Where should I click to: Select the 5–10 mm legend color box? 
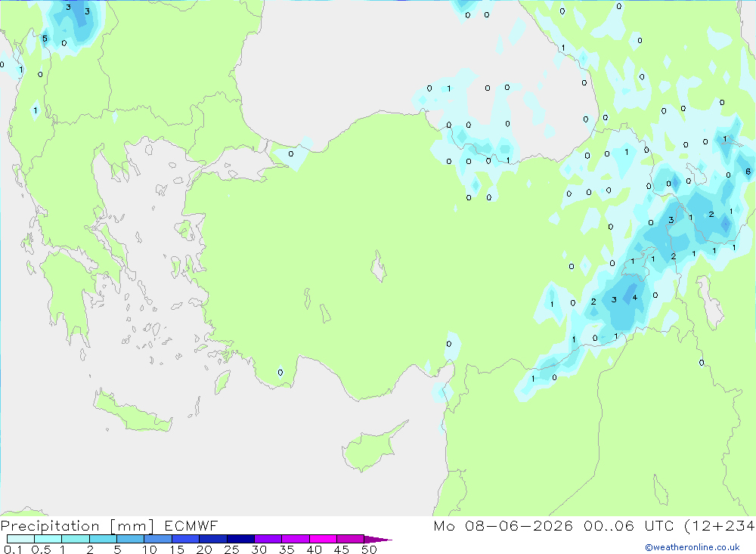pos(130,539)
